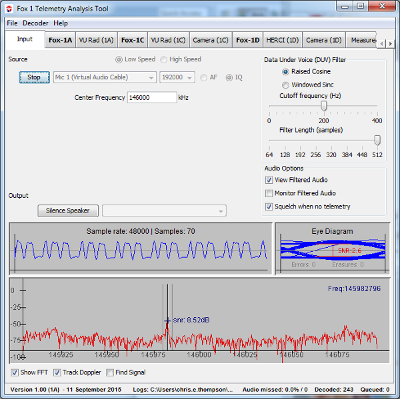Toggle View Filtered Audio checkbox
The height and width of the screenshot is (399, 400).
[x=269, y=180]
